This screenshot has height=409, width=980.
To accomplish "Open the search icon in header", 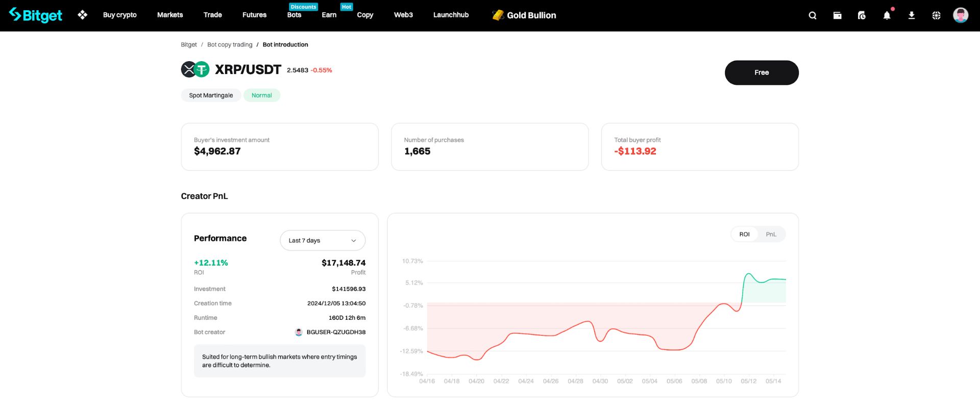I will pos(813,15).
